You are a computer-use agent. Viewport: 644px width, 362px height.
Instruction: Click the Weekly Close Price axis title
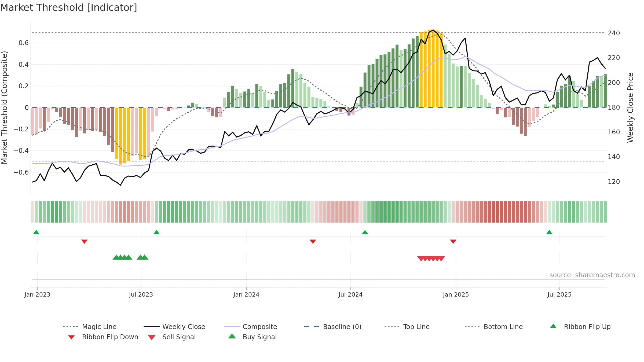pos(630,108)
